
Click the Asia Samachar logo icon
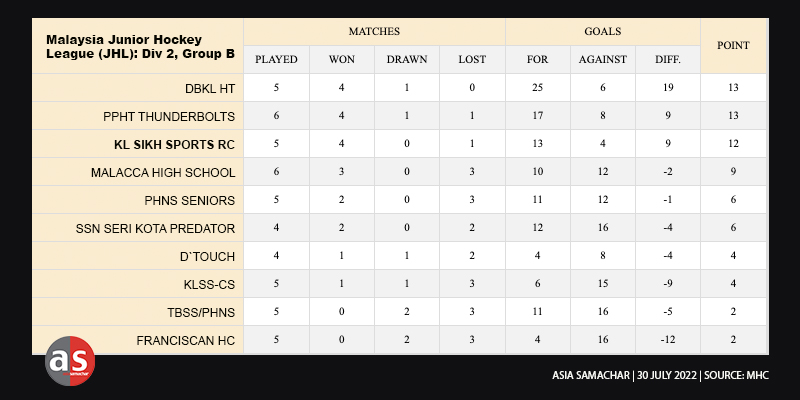click(x=70, y=361)
